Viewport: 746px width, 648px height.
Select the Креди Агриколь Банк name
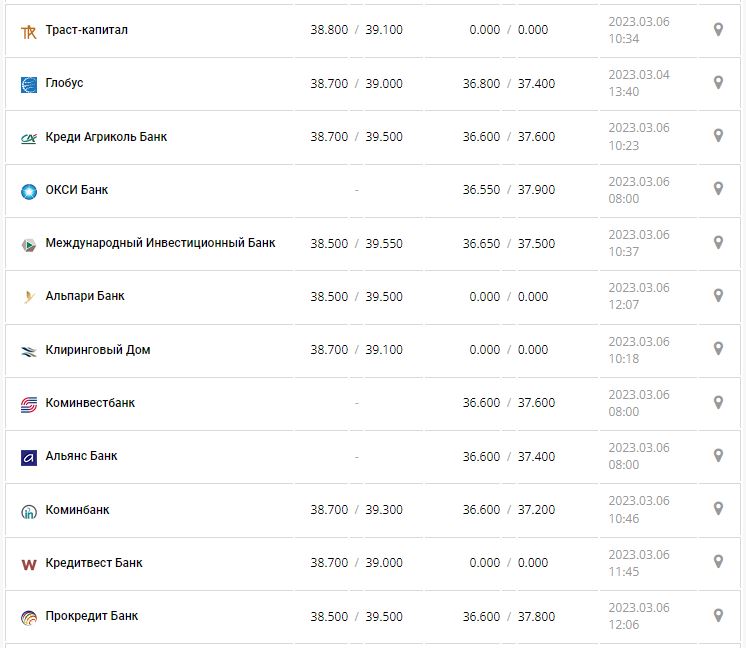[x=106, y=136]
